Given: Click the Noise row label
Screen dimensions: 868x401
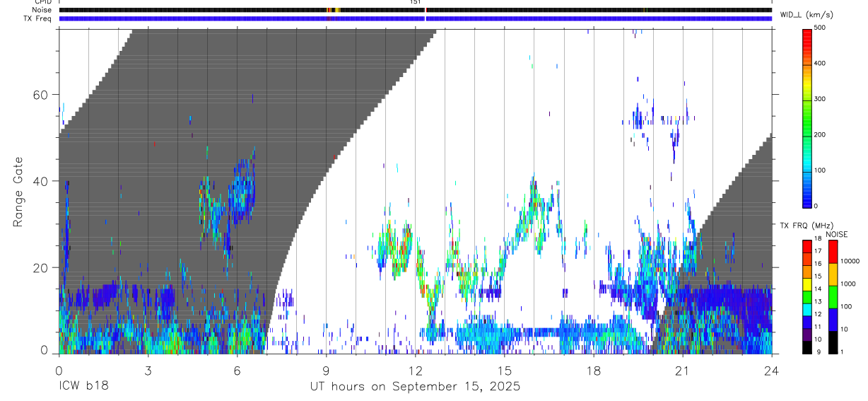Looking at the screenshot, I should (x=41, y=10).
